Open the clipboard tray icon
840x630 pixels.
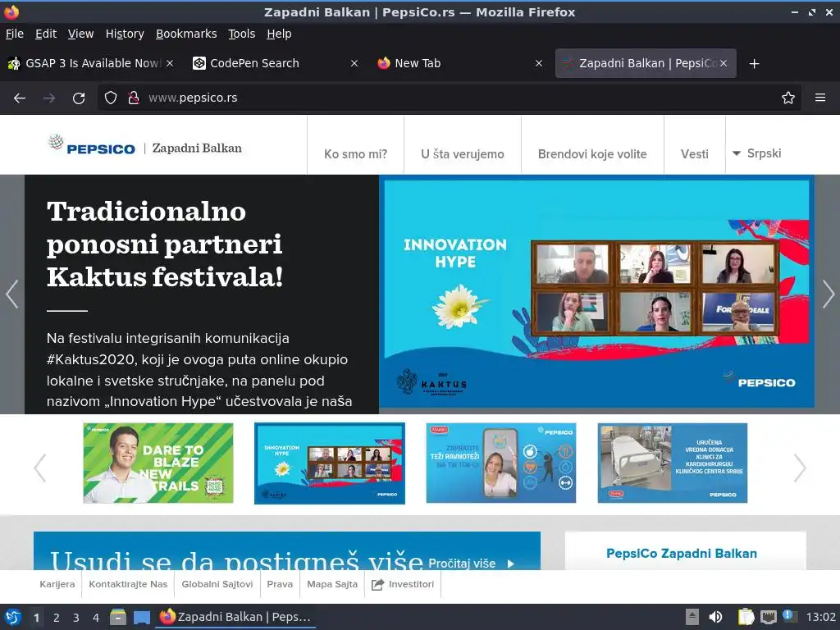(x=746, y=617)
